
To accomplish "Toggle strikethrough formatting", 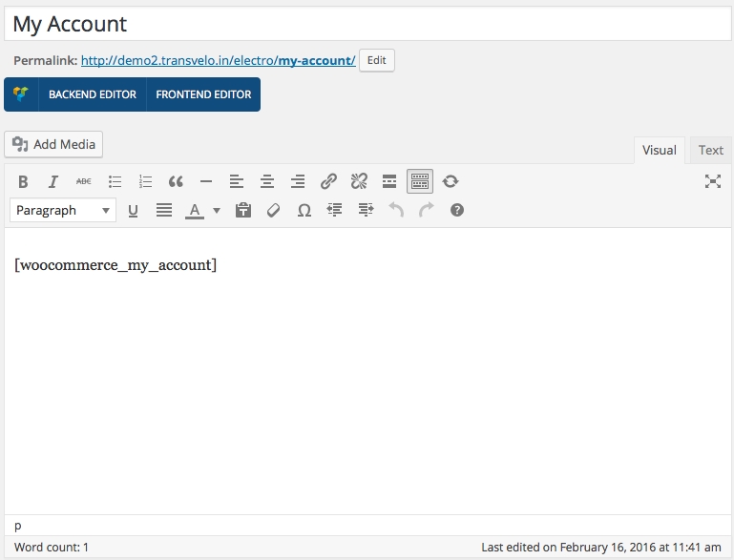I will 84,181.
